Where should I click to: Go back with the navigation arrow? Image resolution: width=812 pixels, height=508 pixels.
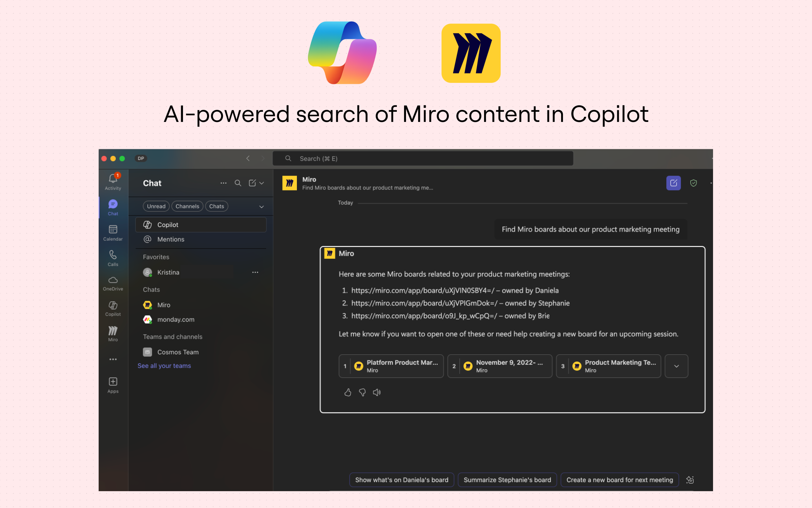tap(248, 158)
